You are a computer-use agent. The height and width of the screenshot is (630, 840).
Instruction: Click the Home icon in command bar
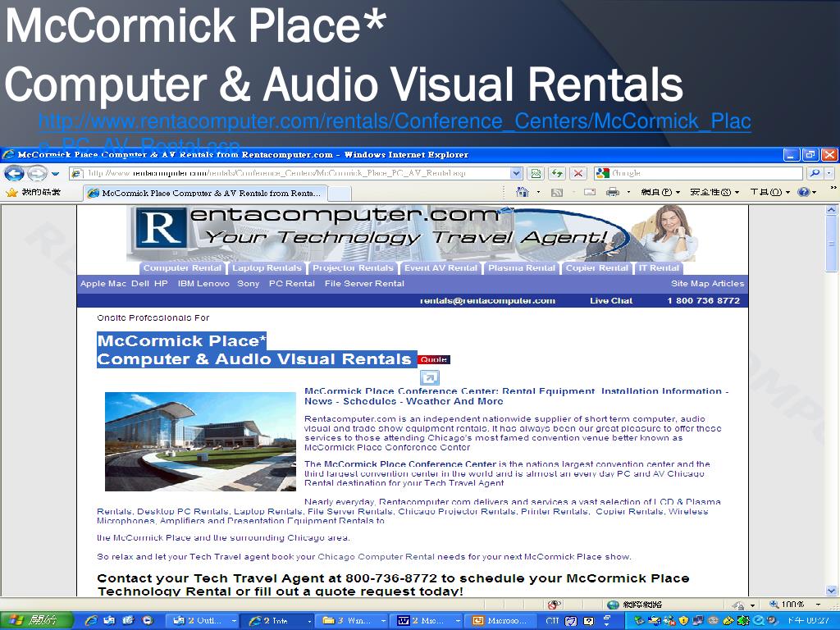point(523,192)
